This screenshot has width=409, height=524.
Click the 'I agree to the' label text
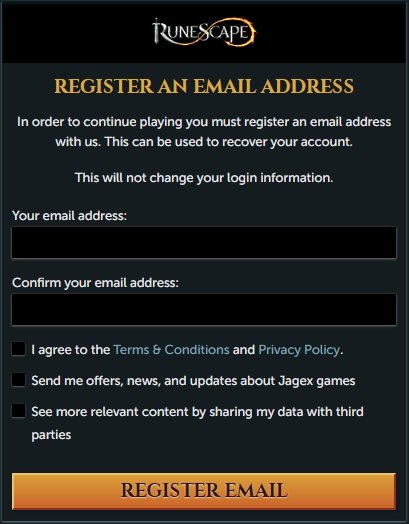tap(71, 350)
